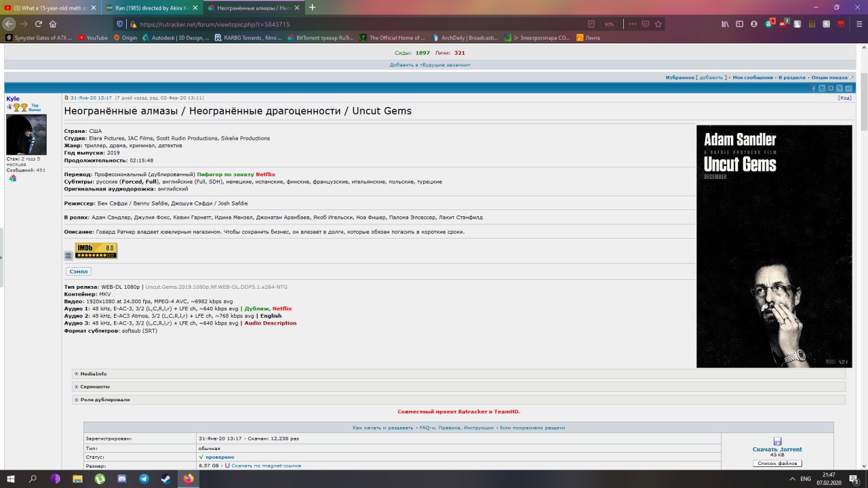868x488 pixels.
Task: Click the Список файлов button
Action: click(777, 464)
